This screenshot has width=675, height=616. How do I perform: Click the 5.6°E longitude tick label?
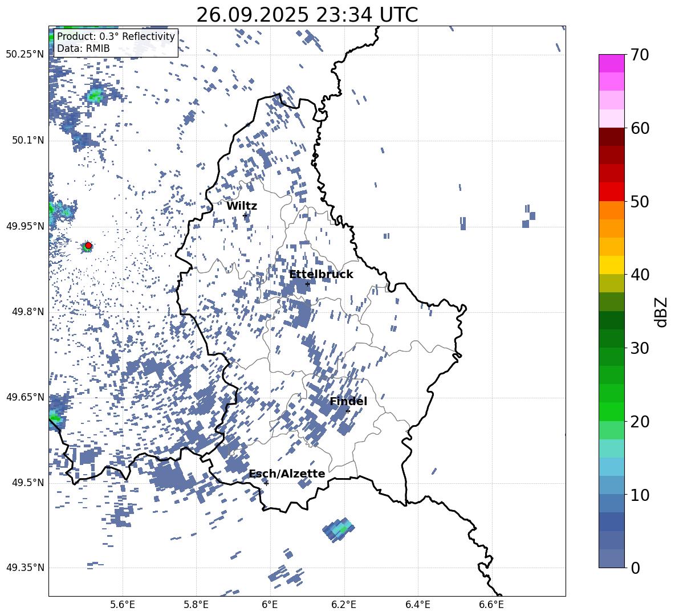coord(123,605)
